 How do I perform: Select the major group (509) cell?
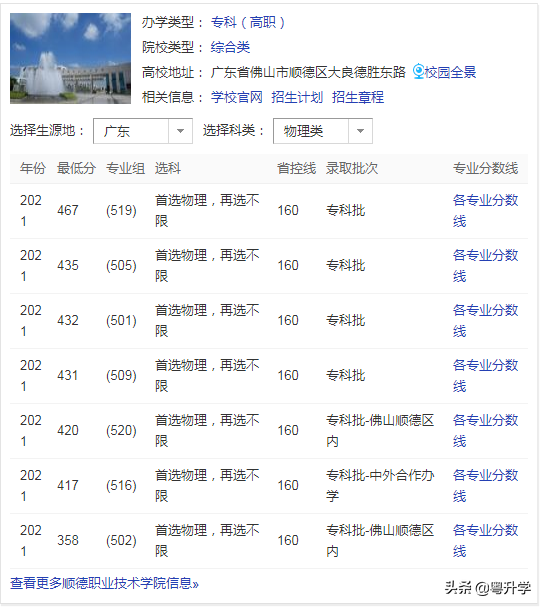(121, 376)
